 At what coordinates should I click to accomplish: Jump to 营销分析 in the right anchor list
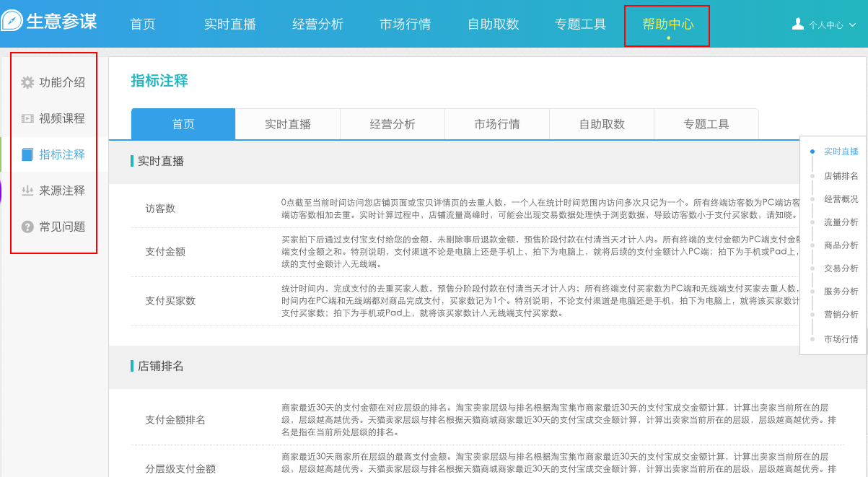pos(841,314)
